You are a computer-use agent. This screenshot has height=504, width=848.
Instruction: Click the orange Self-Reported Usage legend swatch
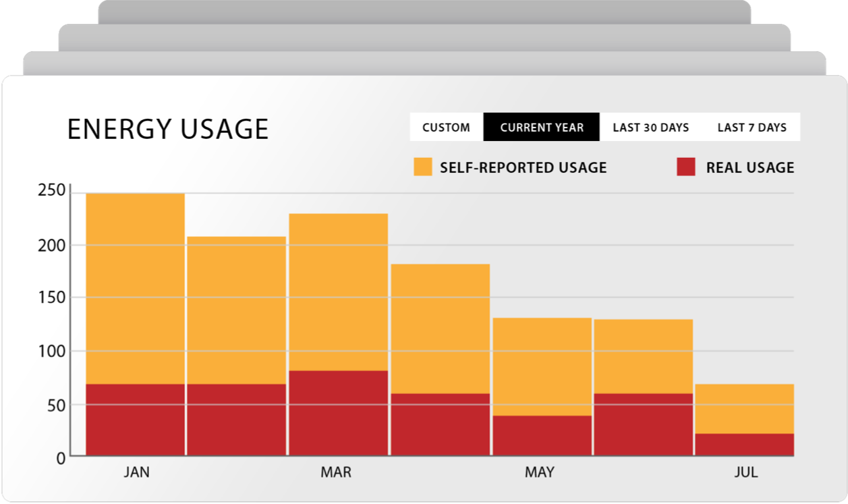(x=423, y=167)
